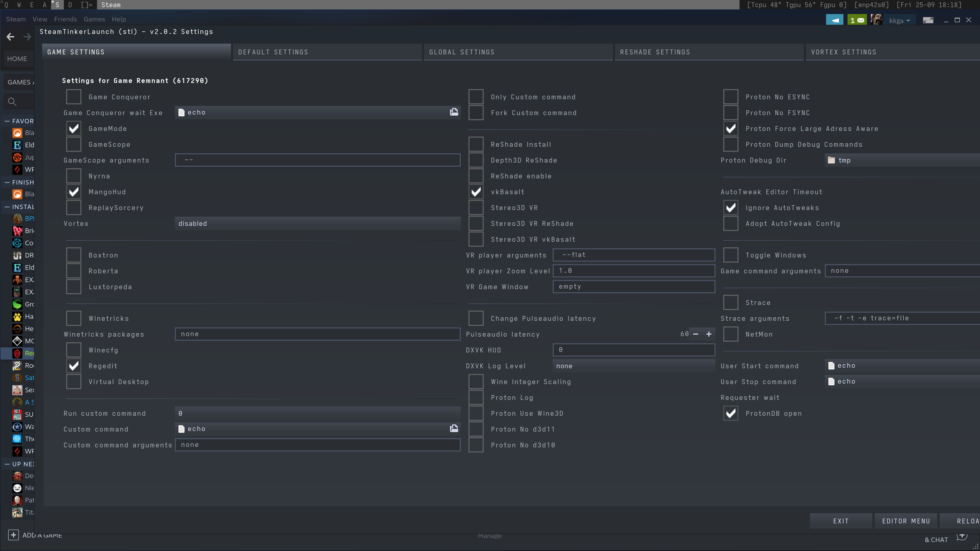Click the EXIT button
980x551 pixels.
(841, 521)
